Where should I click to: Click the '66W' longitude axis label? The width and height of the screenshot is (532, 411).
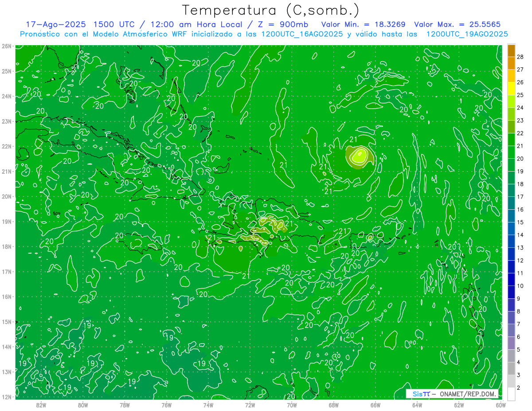(x=376, y=405)
